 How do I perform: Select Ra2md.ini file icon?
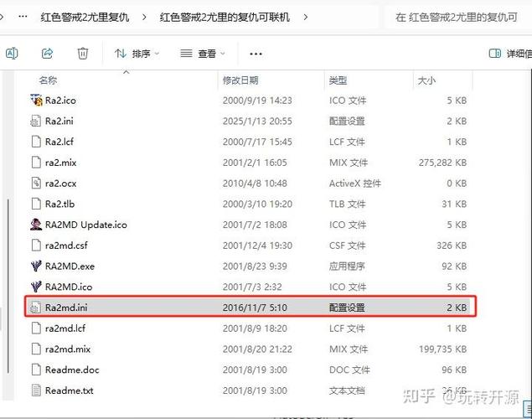[x=36, y=307]
